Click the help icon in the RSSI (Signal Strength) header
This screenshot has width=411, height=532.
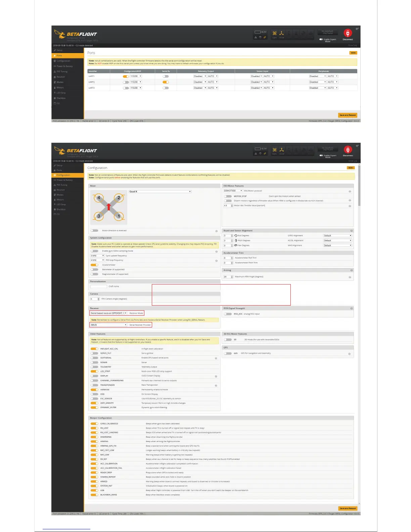pos(352,308)
